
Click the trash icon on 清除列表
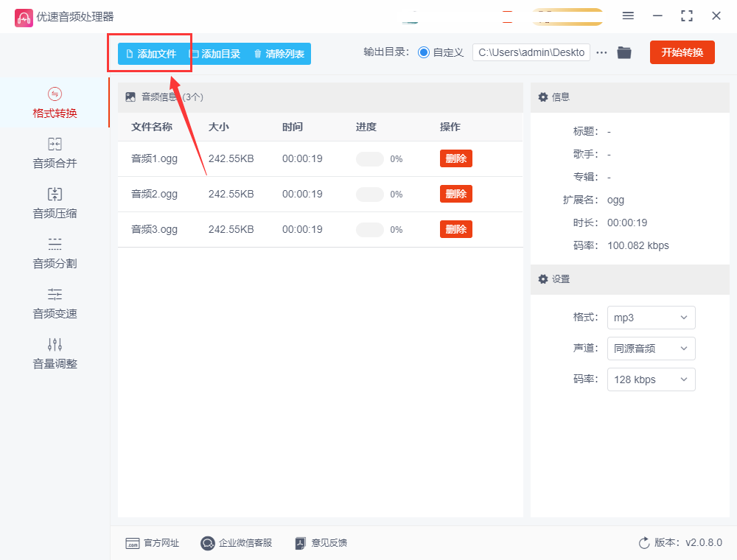pos(257,54)
